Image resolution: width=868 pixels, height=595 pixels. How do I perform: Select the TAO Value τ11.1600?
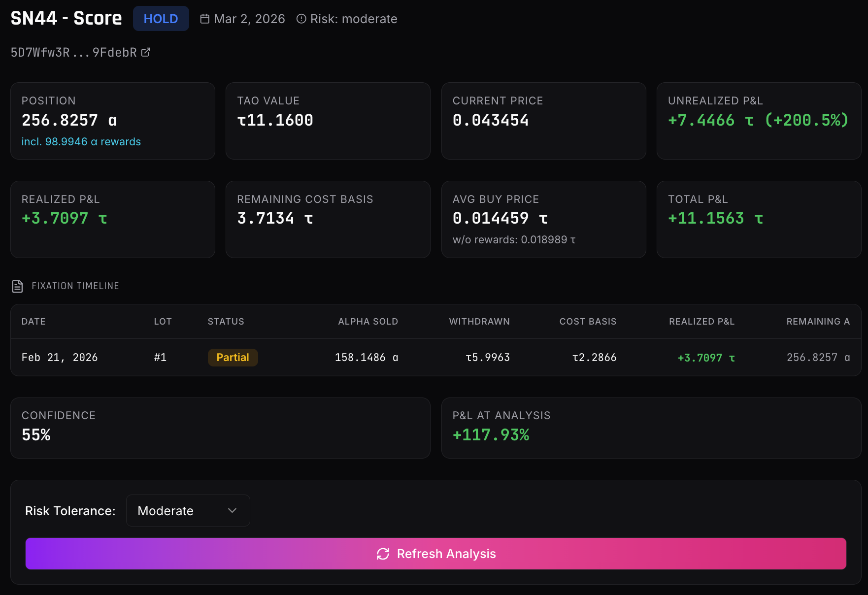[275, 120]
